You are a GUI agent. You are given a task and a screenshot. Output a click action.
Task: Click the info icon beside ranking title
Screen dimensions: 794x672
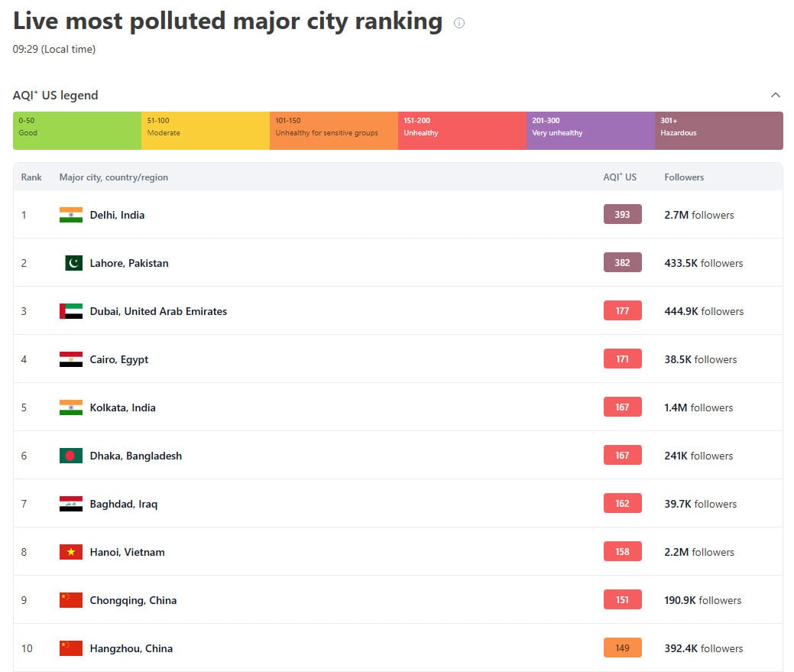click(459, 23)
